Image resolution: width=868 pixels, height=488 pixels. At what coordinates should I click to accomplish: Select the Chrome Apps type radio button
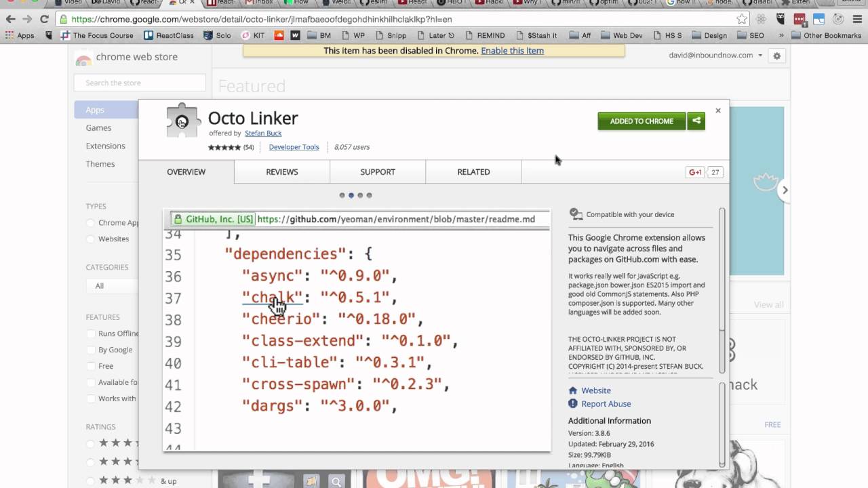click(x=90, y=222)
